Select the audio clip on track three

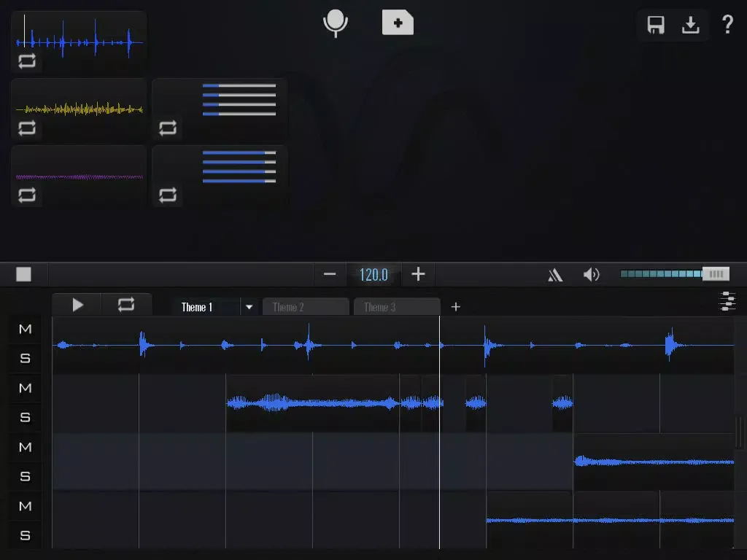(654, 462)
